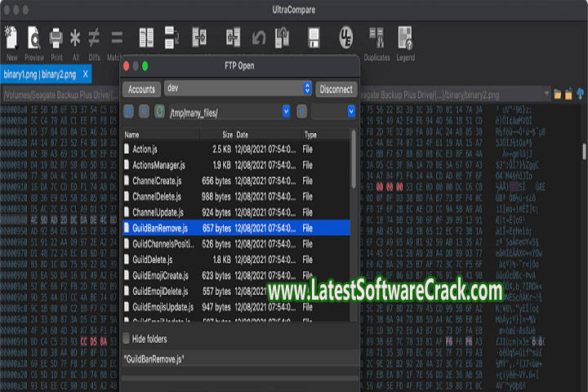Select GuildEmojiDelete.js file row
This screenshot has height=392, width=588.
237,291
